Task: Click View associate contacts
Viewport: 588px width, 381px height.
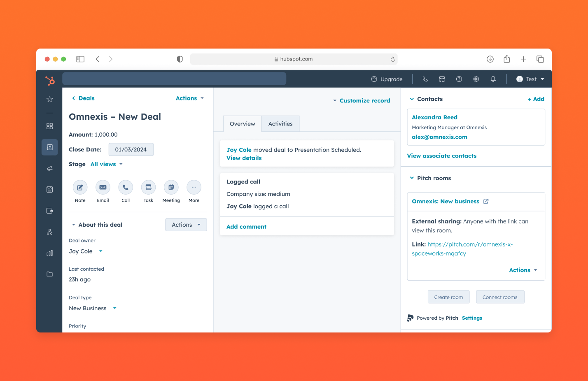Action: [x=441, y=156]
